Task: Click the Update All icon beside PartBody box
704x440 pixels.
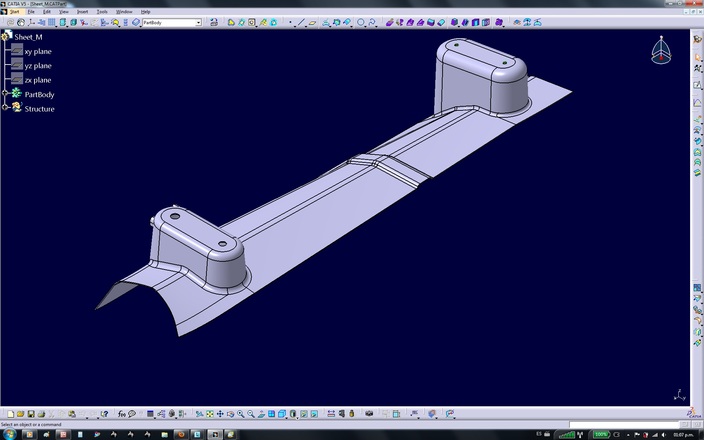Action: [x=214, y=22]
